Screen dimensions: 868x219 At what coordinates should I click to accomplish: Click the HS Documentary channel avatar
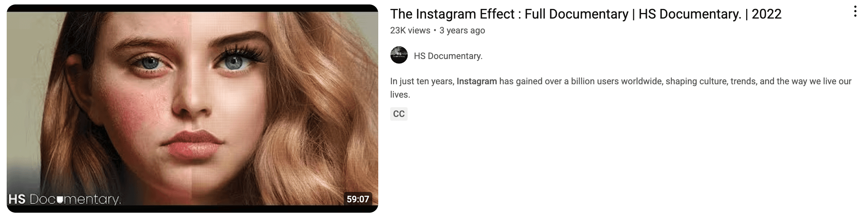coord(399,55)
